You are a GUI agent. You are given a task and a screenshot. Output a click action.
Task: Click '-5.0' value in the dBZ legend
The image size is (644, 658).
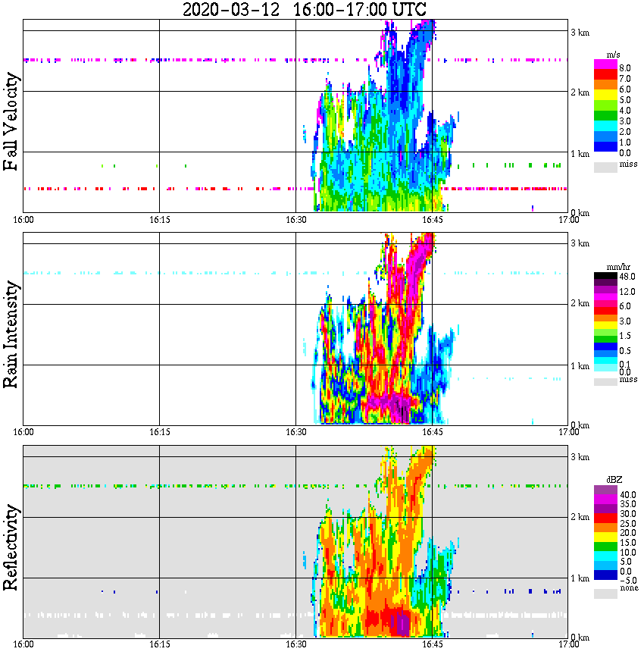(x=628, y=580)
